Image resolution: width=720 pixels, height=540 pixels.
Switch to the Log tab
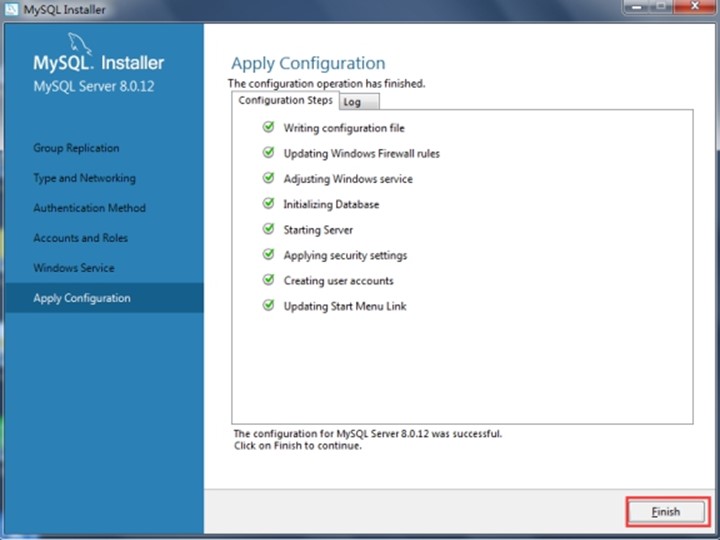pyautogui.click(x=360, y=102)
